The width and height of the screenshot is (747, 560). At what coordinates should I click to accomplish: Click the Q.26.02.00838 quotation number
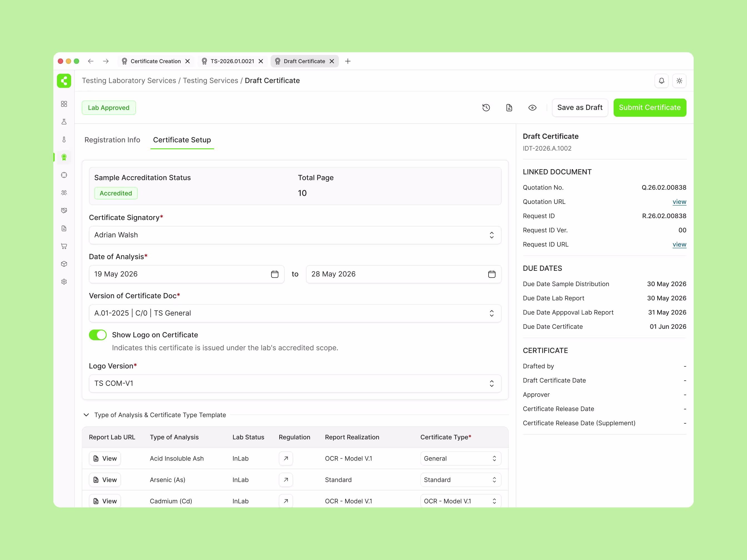pyautogui.click(x=664, y=187)
